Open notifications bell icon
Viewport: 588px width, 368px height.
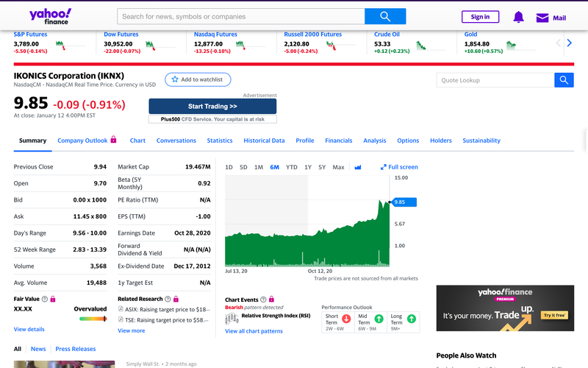518,17
